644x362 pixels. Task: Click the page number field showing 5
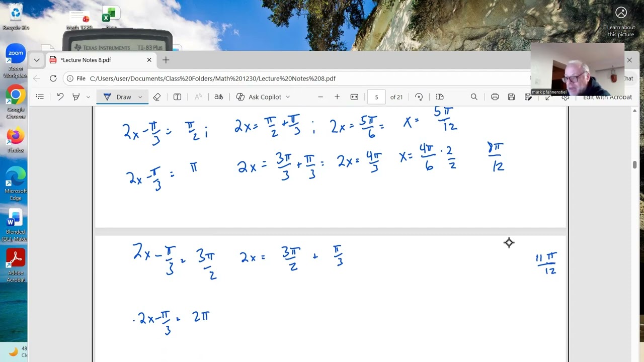376,97
